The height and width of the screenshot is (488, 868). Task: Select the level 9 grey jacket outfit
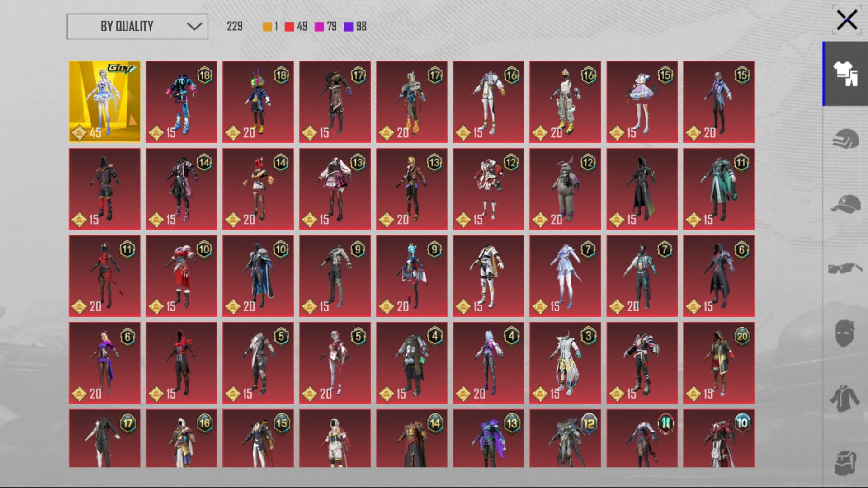click(x=335, y=276)
